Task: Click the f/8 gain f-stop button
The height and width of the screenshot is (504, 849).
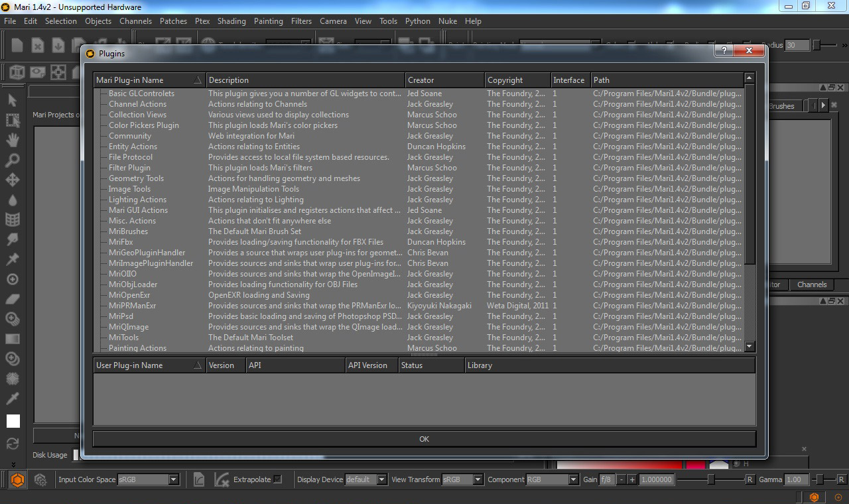Action: (x=606, y=479)
